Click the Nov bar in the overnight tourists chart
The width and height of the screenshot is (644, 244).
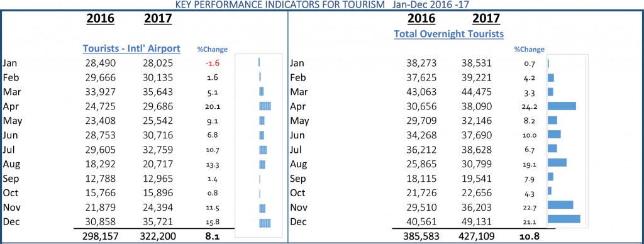[x=560, y=204]
